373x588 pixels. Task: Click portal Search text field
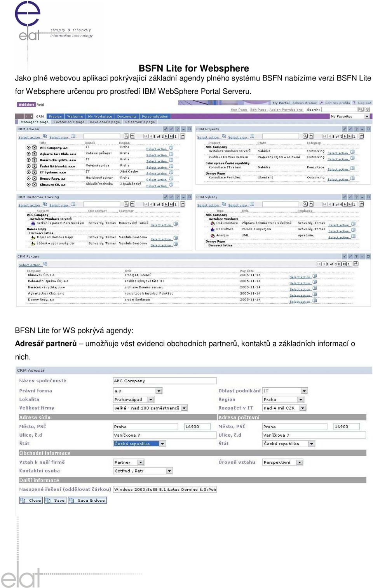[339, 110]
